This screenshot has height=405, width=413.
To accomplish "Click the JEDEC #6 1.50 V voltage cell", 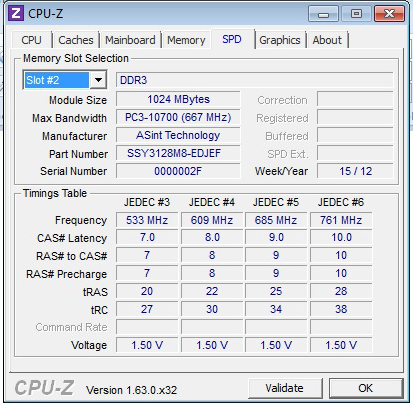I will tap(341, 345).
